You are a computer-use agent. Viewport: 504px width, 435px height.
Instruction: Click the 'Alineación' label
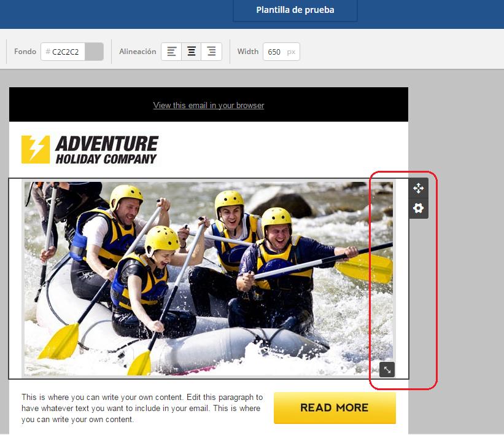click(x=138, y=52)
